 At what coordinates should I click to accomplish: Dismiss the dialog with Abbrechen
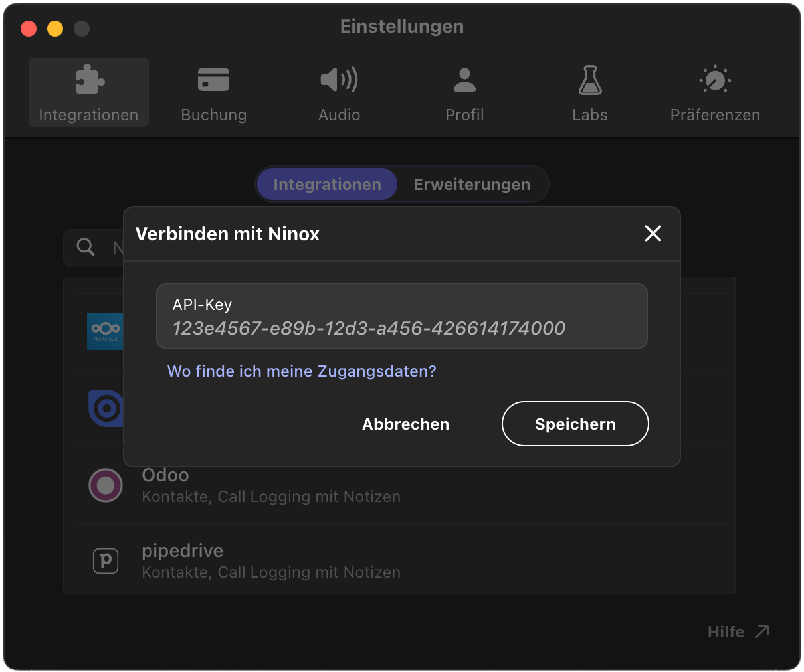[405, 424]
